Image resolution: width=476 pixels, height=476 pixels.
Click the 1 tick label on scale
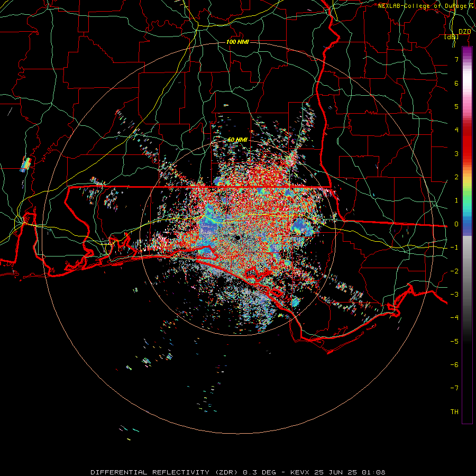456,200
